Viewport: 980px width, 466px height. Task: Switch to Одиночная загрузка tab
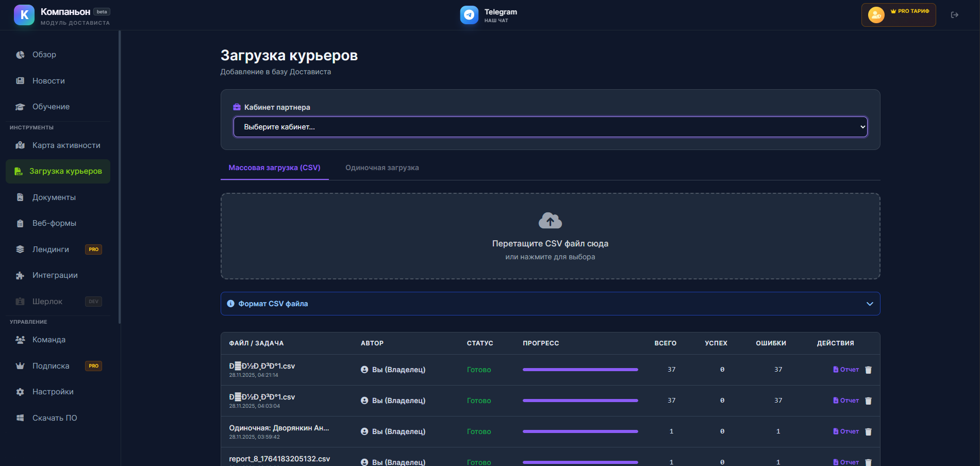pyautogui.click(x=381, y=168)
